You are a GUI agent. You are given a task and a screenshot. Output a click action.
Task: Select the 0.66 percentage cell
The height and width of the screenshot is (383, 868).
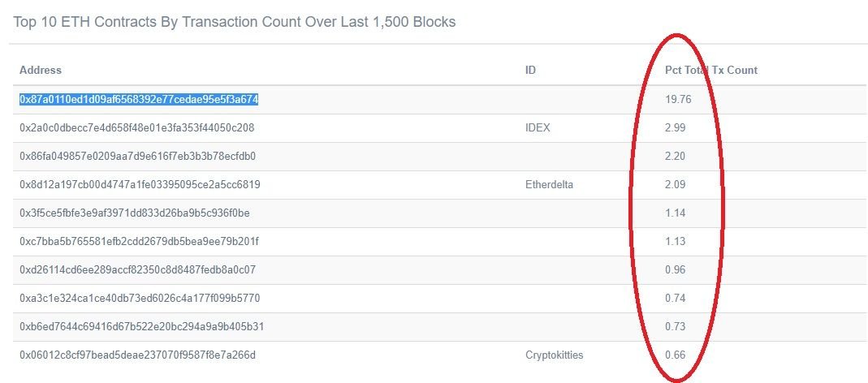[x=676, y=355]
